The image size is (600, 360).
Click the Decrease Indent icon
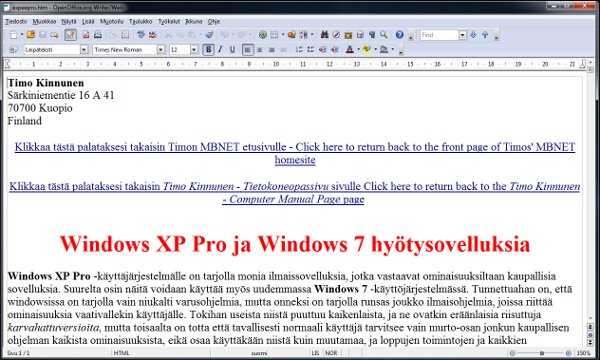[323, 49]
